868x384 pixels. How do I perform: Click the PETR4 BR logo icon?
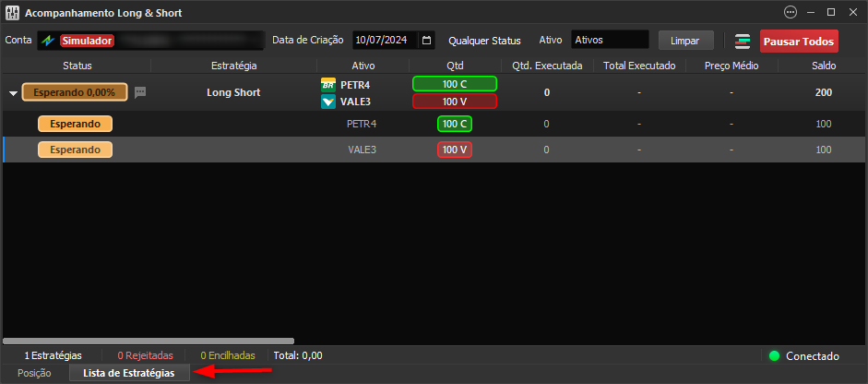[328, 85]
